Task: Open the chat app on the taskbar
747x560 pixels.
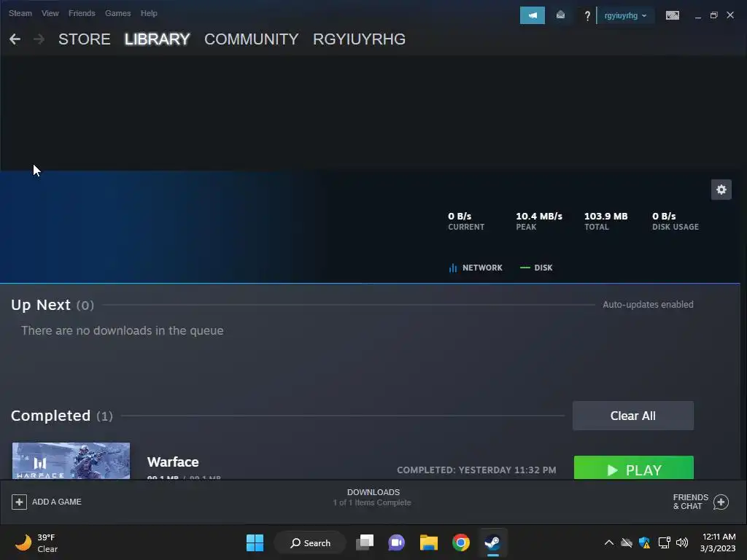Action: (396, 542)
